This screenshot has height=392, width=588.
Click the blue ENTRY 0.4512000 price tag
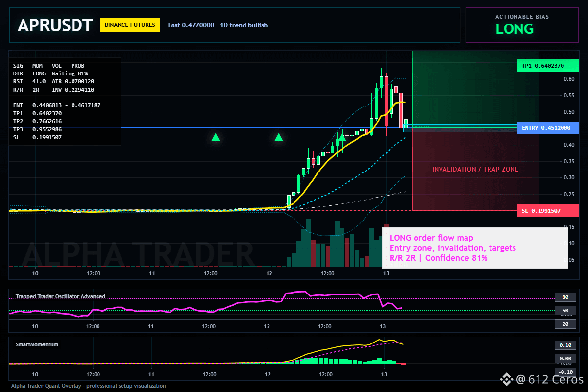[x=548, y=128]
